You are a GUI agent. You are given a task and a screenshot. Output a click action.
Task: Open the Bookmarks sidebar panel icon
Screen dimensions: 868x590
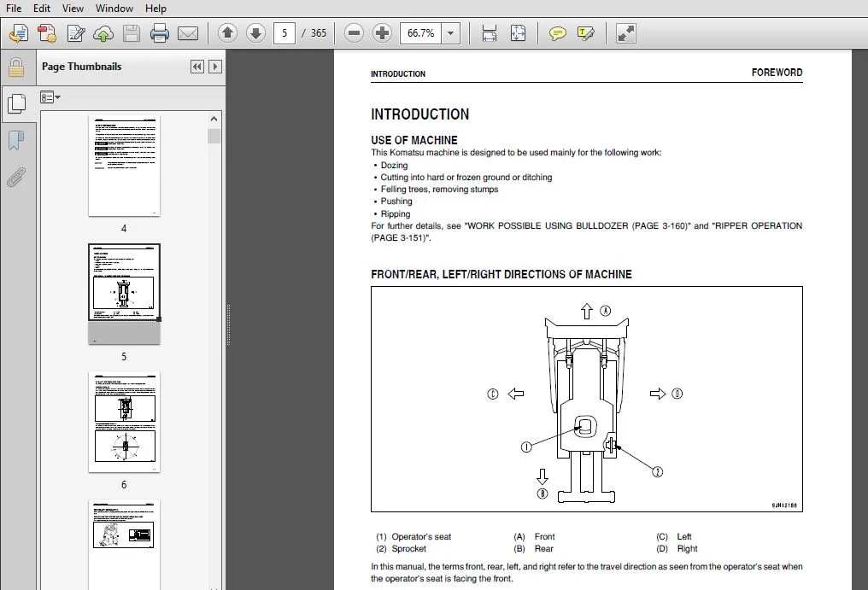(16, 141)
